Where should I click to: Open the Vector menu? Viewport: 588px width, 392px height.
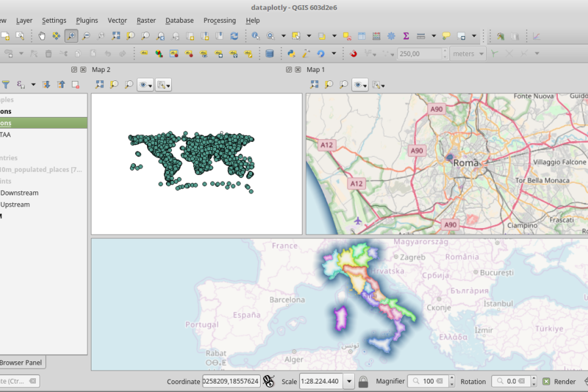pyautogui.click(x=117, y=20)
